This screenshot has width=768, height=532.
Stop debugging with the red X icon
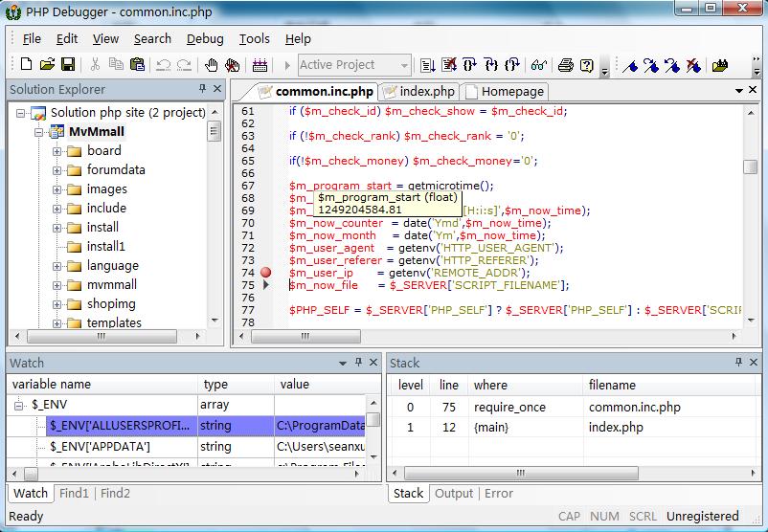(x=449, y=65)
